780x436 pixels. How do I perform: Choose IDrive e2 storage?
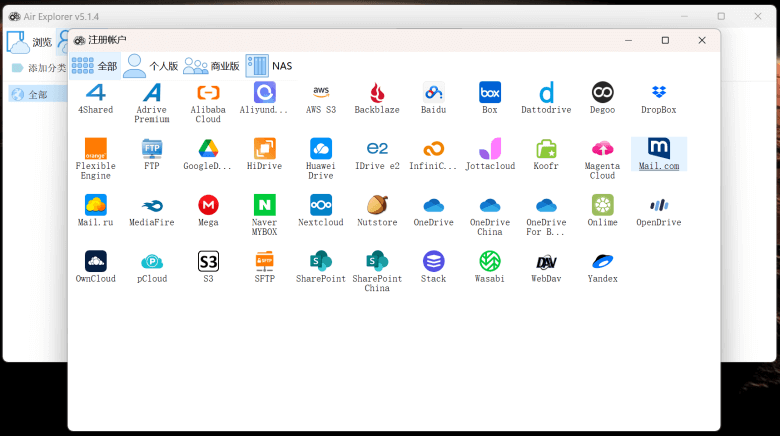(377, 149)
